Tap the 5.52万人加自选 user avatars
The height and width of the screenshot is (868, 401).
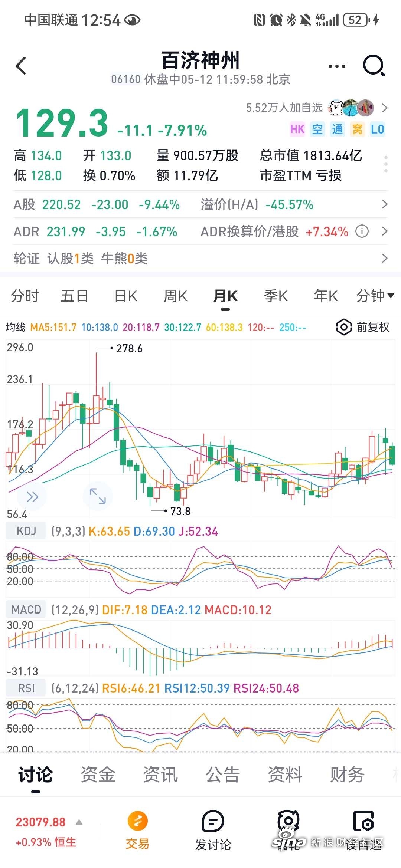[x=351, y=108]
